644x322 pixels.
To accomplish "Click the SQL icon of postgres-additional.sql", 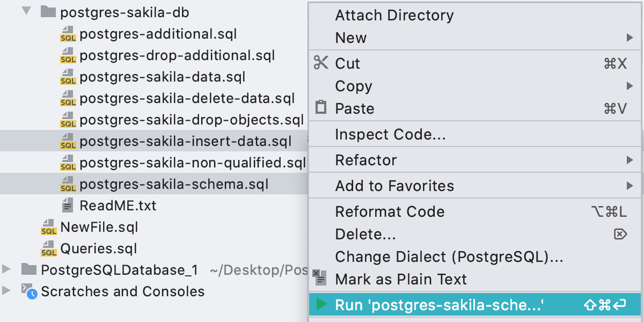I will point(68,34).
